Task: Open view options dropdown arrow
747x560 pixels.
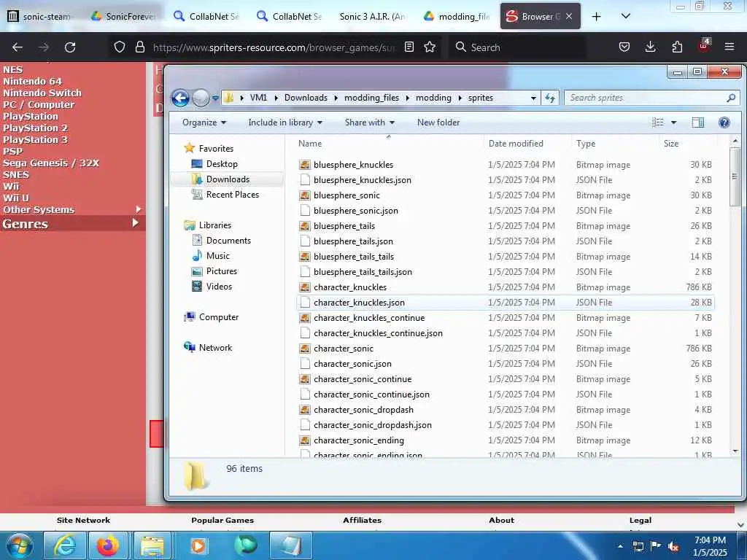Action: 673,122
